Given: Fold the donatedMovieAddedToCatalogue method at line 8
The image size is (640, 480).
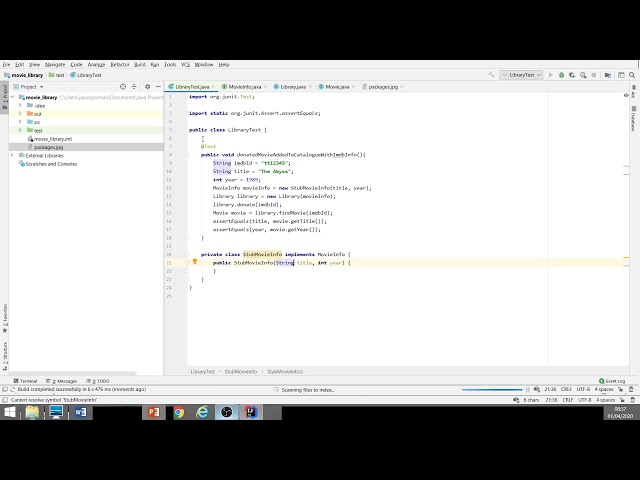Looking at the screenshot, I should tap(187, 155).
